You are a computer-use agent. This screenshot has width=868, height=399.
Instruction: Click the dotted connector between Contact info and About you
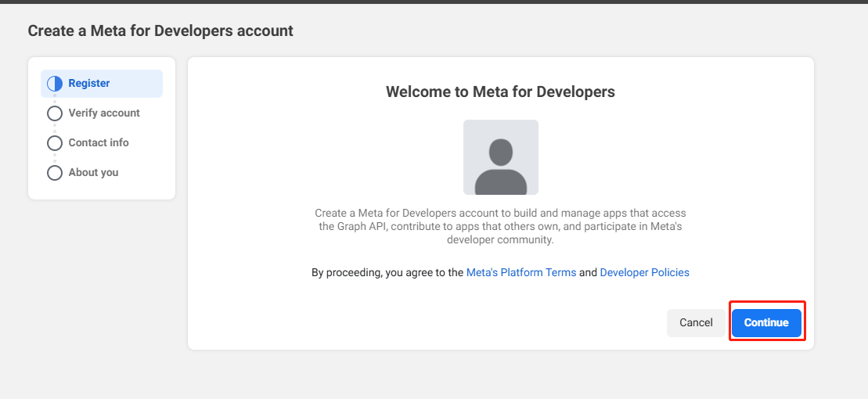55,158
